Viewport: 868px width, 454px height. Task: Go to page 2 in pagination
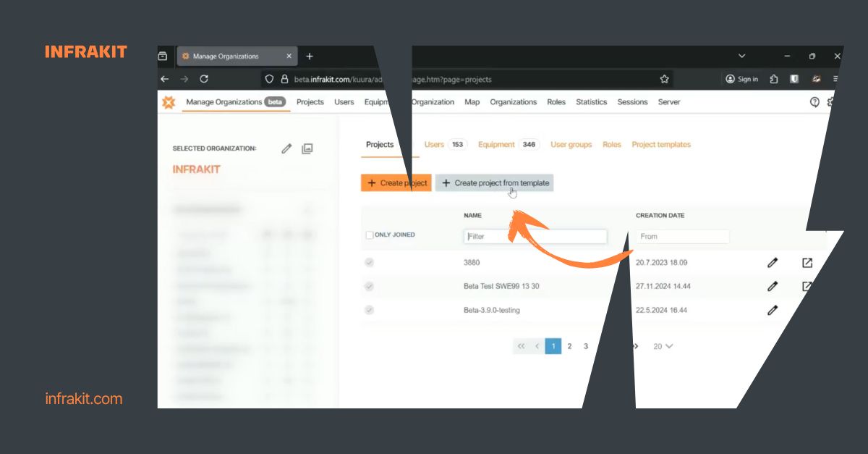(569, 346)
